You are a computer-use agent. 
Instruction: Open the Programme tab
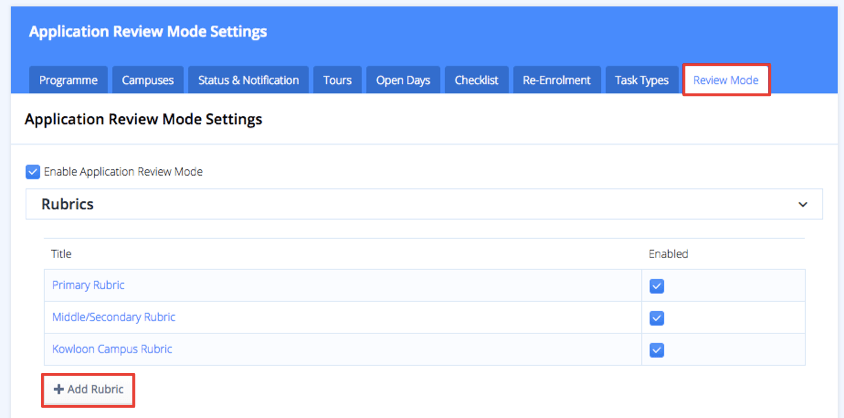click(68, 80)
